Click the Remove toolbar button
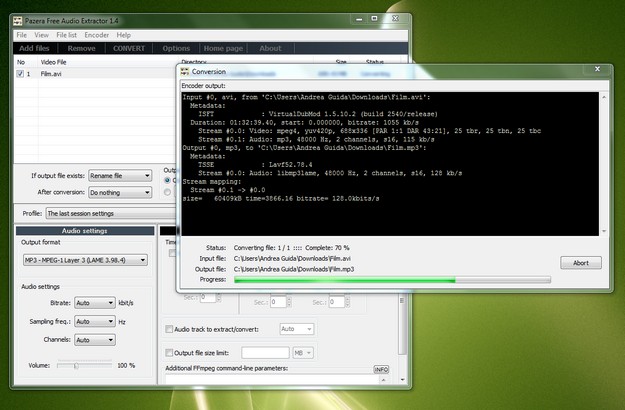625x410 pixels. (x=81, y=48)
